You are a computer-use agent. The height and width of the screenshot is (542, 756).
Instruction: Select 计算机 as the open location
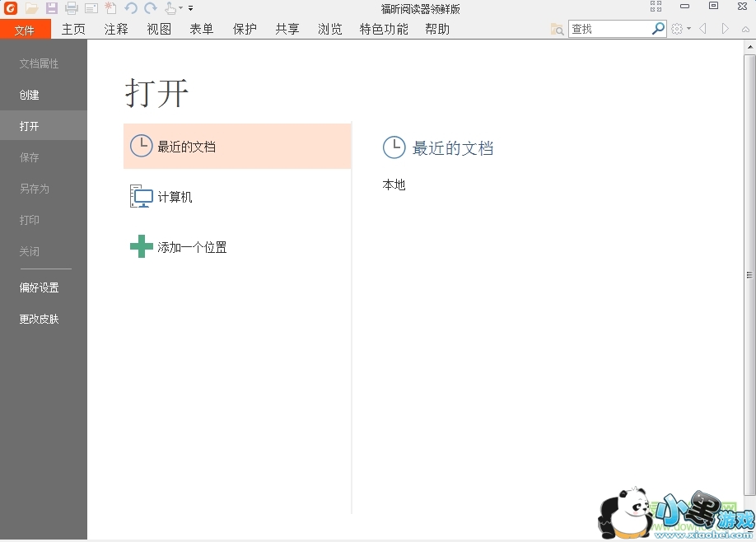click(x=175, y=197)
